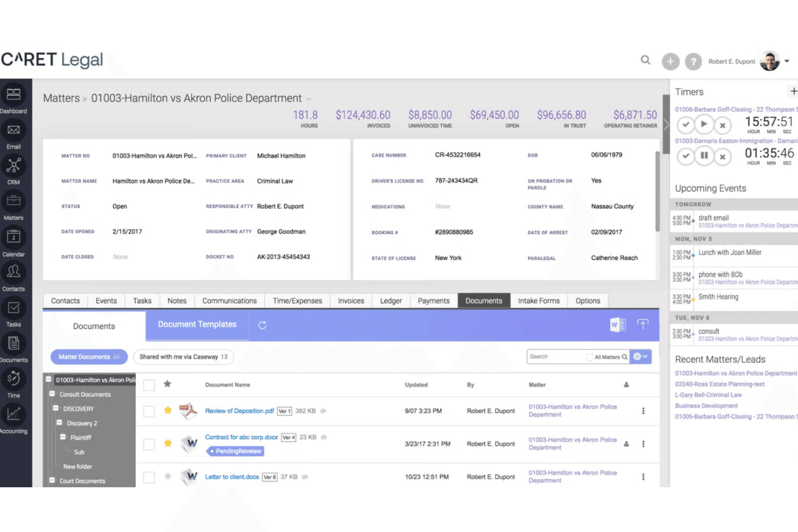Add a new timer with the plus icon
The height and width of the screenshot is (532, 798).
click(x=793, y=92)
